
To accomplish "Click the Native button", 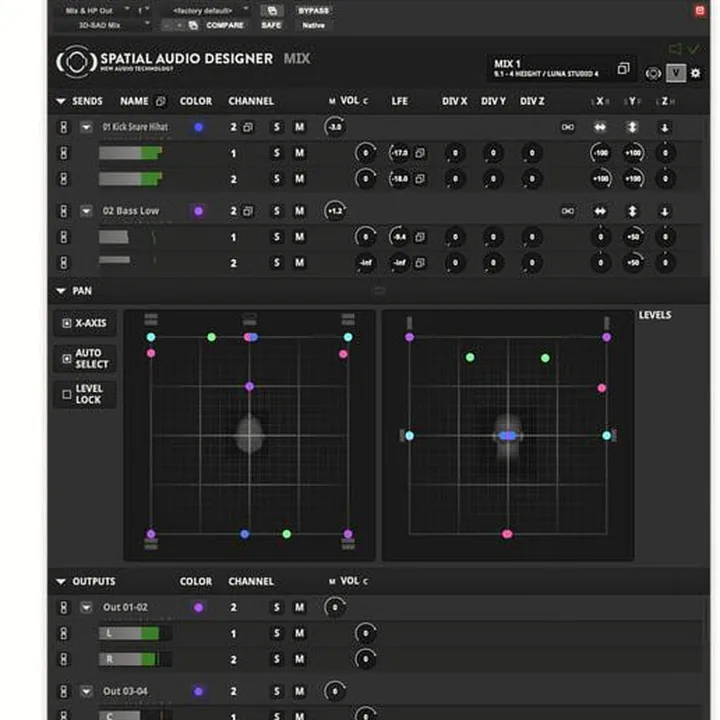I will 313,25.
